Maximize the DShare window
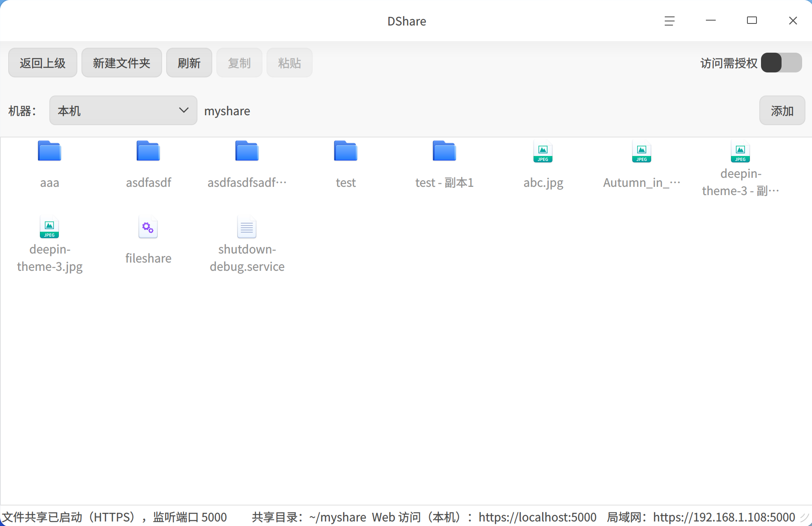Image resolution: width=812 pixels, height=526 pixels. (x=752, y=21)
